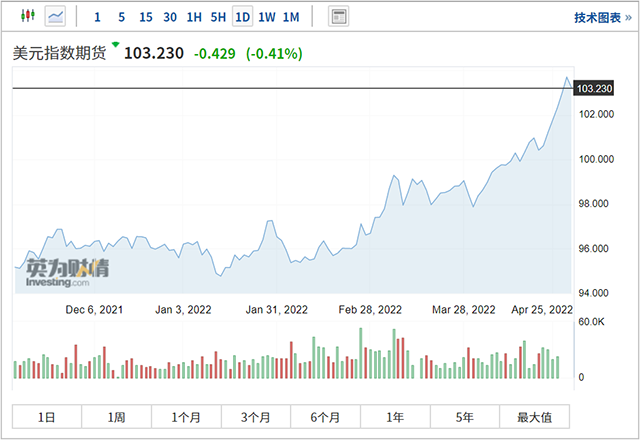Switch to 1M interval

pyautogui.click(x=291, y=17)
